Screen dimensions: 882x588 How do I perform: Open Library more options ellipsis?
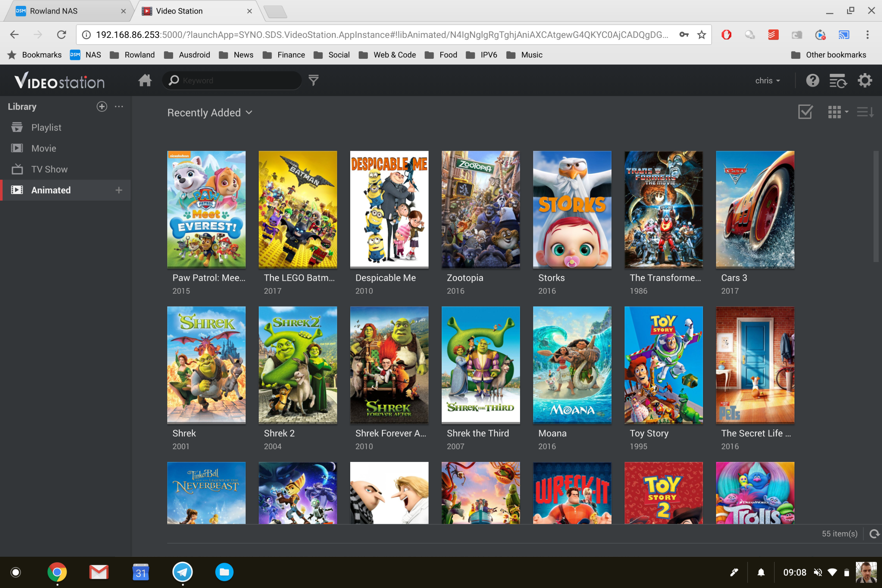point(119,107)
